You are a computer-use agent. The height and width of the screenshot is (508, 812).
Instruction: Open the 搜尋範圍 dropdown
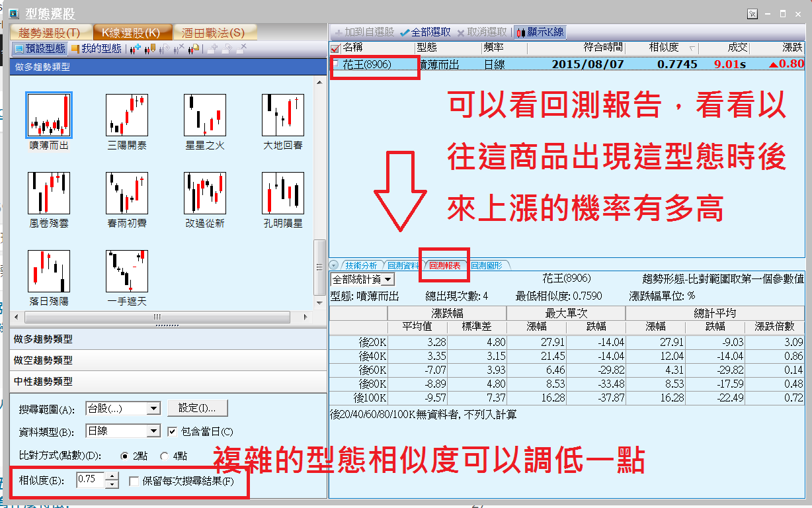pyautogui.click(x=153, y=409)
